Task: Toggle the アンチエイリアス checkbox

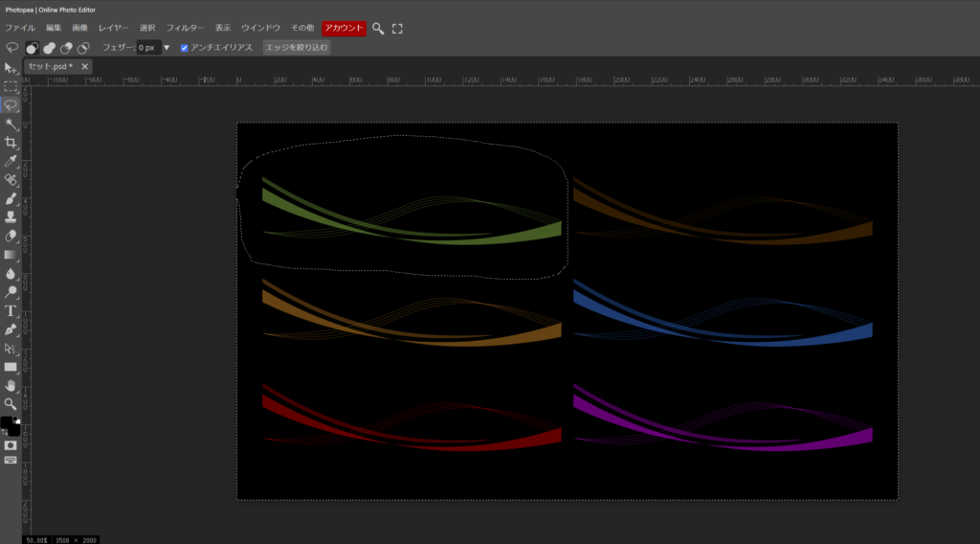Action: point(185,47)
